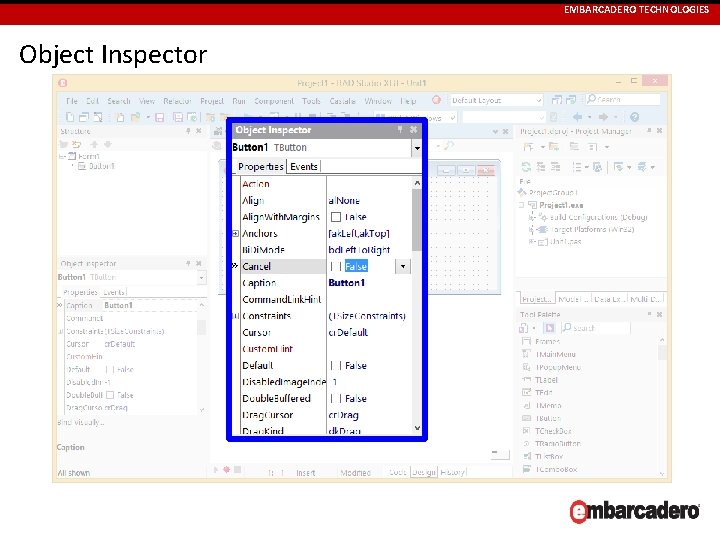Viewport: 720px width, 540px height.
Task: Close the enlarged Object Inspector panel
Action: [x=413, y=130]
